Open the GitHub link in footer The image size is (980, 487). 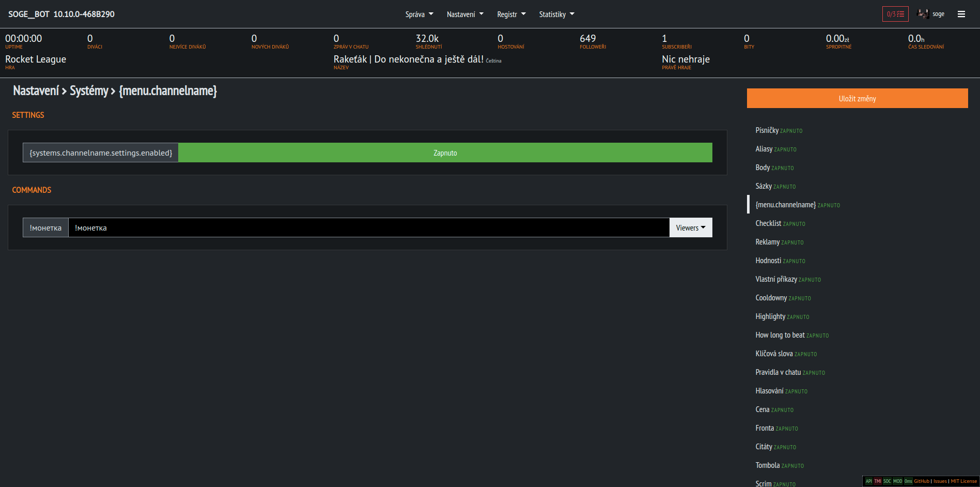(921, 481)
